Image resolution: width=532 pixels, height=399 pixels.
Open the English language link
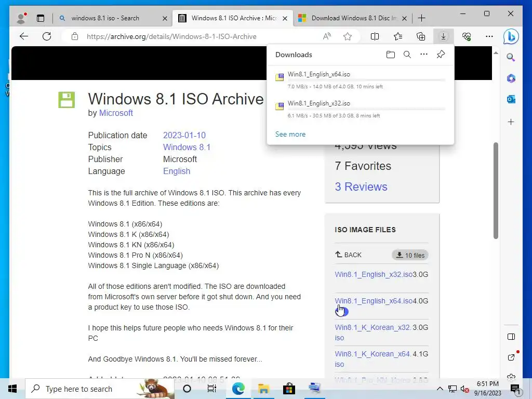click(x=177, y=171)
